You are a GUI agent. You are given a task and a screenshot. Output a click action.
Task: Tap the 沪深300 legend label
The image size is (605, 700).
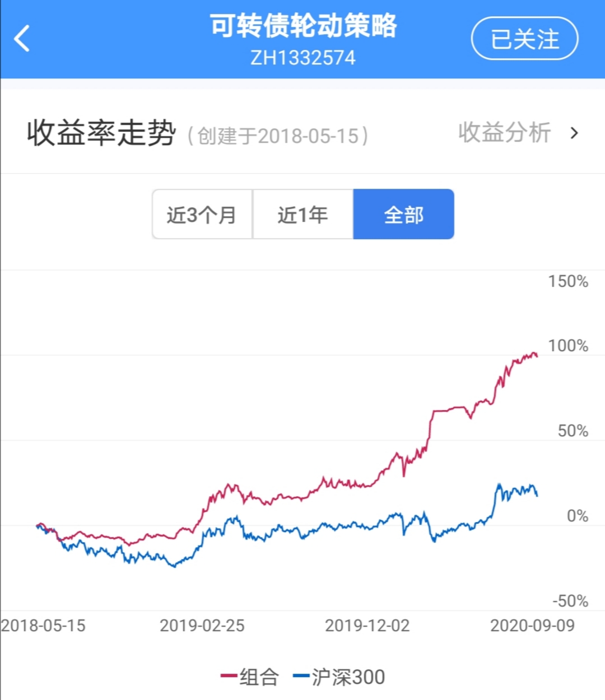[348, 677]
